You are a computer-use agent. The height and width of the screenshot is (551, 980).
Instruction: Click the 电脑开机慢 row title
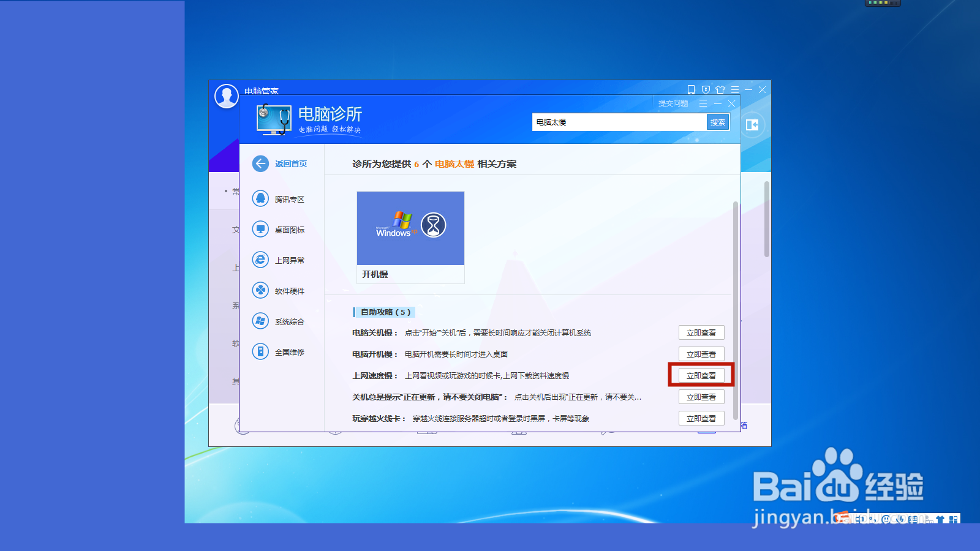pyautogui.click(x=375, y=354)
